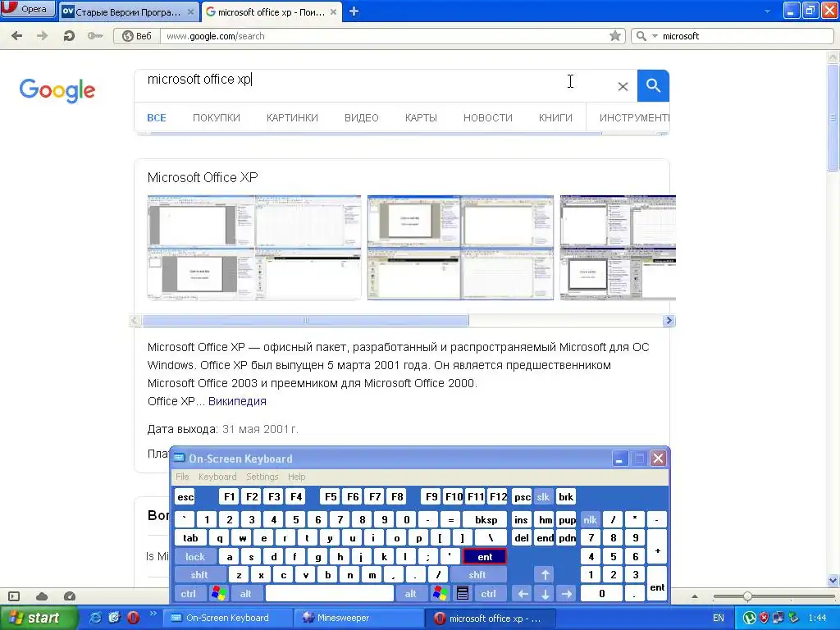The height and width of the screenshot is (630, 840).
Task: Open a new tab with plus button
Action: coord(354,11)
